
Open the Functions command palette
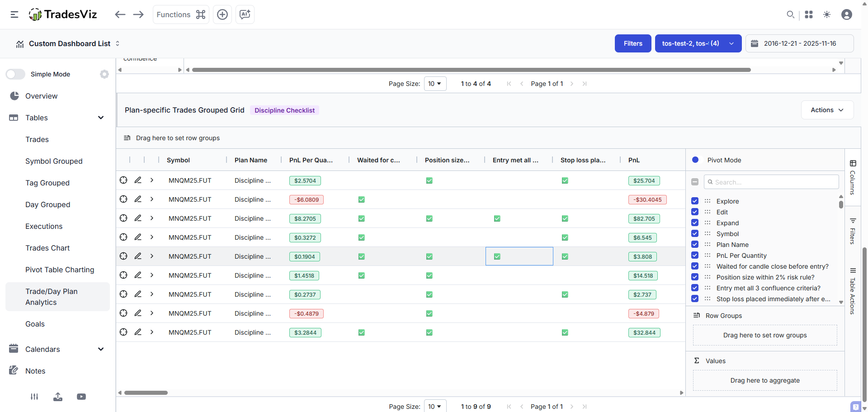click(180, 14)
